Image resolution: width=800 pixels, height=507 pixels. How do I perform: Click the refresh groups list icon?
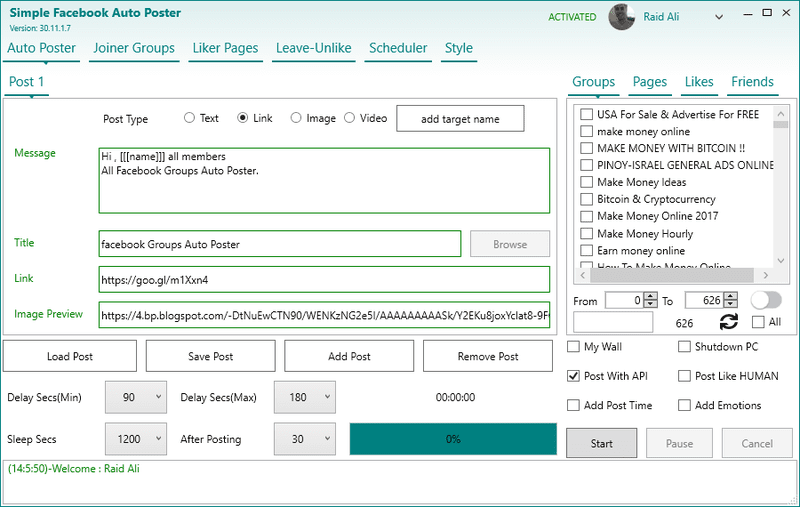[x=729, y=322]
